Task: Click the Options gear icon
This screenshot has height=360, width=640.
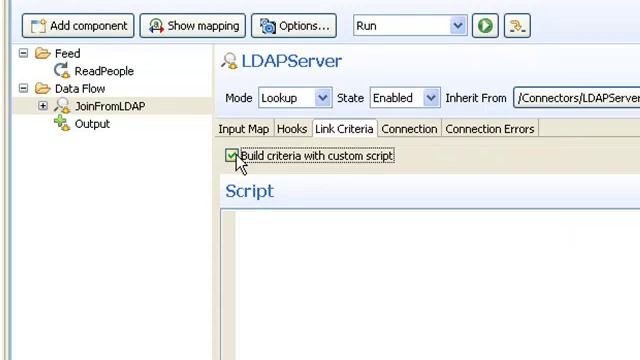Action: [x=267, y=26]
